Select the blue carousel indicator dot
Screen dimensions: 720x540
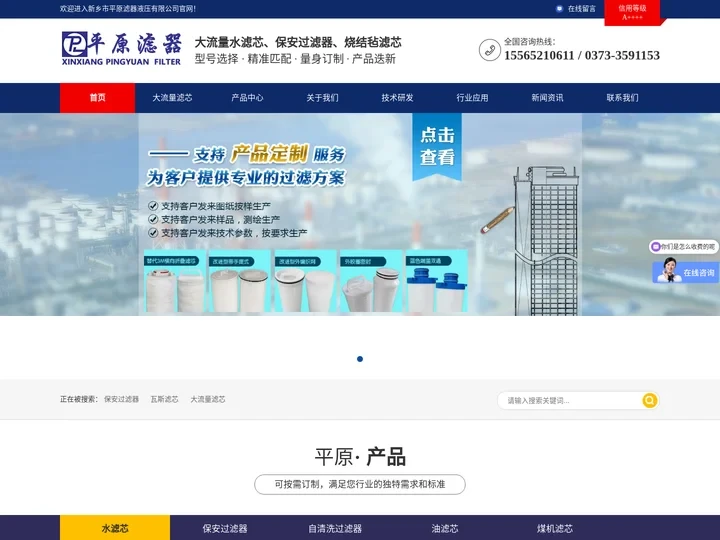tap(360, 359)
